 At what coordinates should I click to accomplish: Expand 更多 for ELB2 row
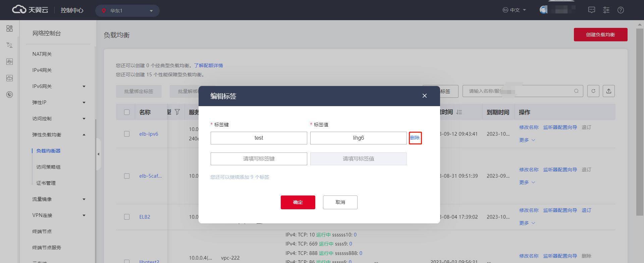click(527, 223)
